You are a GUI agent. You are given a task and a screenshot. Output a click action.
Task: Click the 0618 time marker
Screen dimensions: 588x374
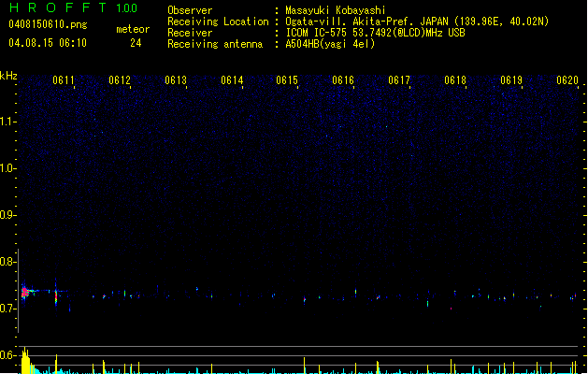pos(455,80)
